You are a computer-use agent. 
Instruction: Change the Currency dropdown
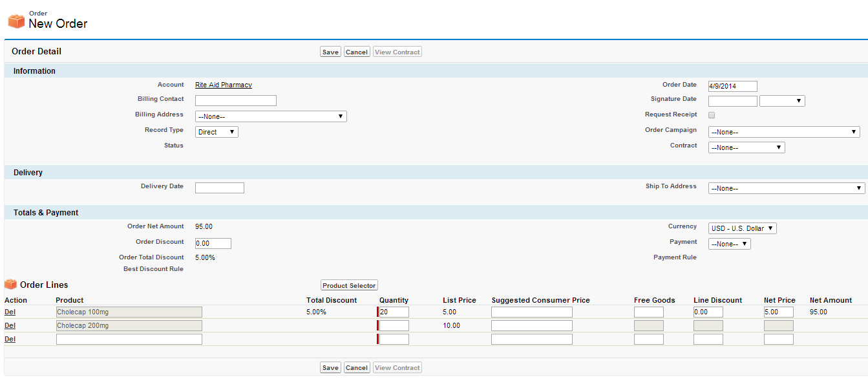pos(742,228)
